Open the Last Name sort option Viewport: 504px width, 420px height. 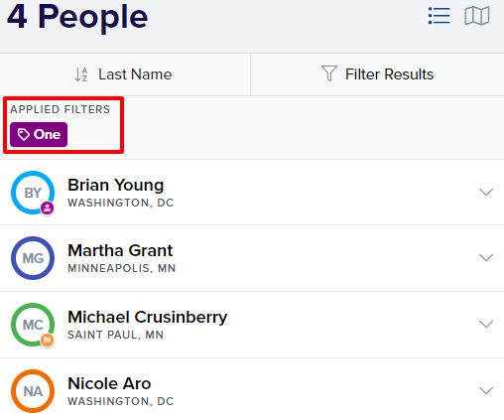pos(125,74)
